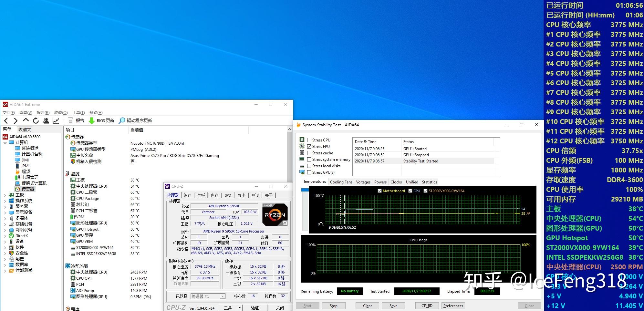Toggle CPU temperature graph checkbox
This screenshot has height=311, width=644.
[410, 191]
